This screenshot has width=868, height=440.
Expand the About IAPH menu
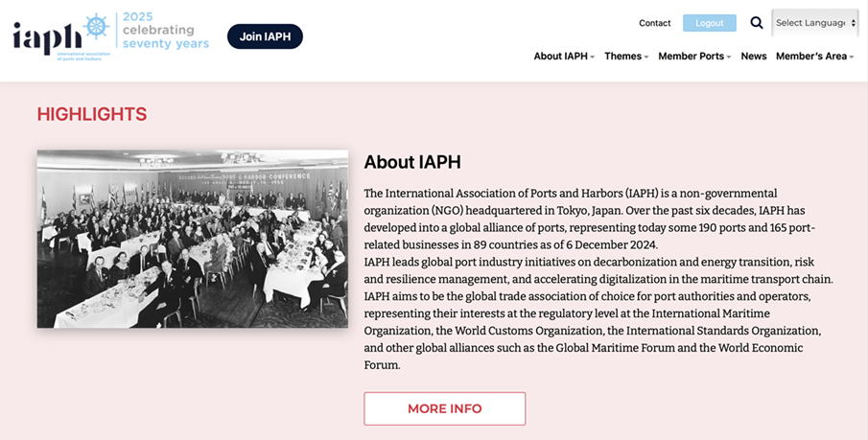coord(564,56)
